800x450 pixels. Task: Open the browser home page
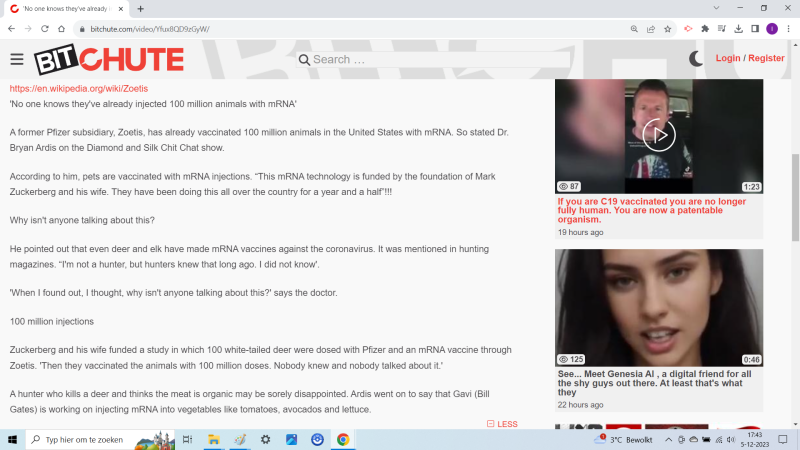click(x=62, y=29)
